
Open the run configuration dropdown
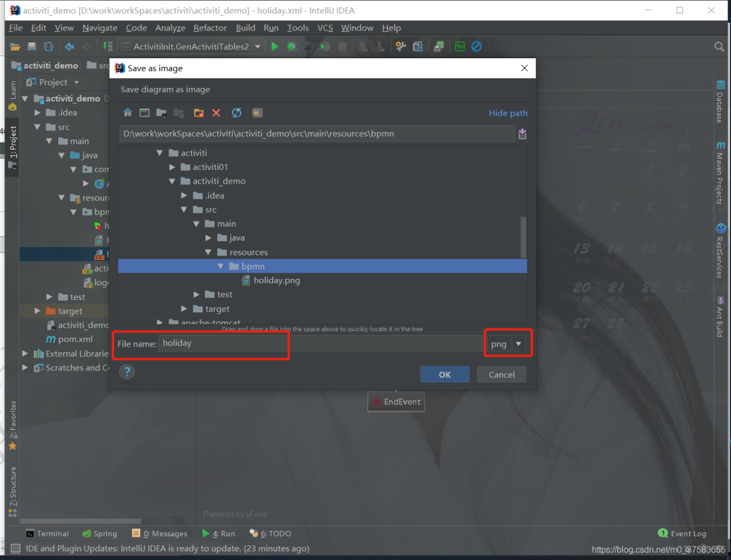pos(257,47)
